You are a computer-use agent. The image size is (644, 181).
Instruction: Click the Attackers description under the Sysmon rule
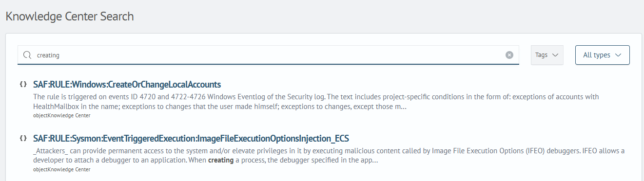(329, 155)
